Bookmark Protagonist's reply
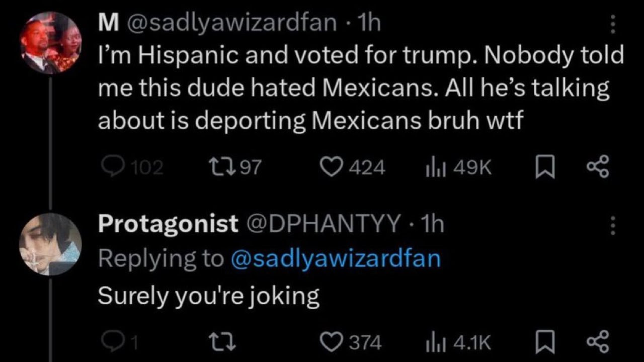Screen dimensions: 644x362 544,343
